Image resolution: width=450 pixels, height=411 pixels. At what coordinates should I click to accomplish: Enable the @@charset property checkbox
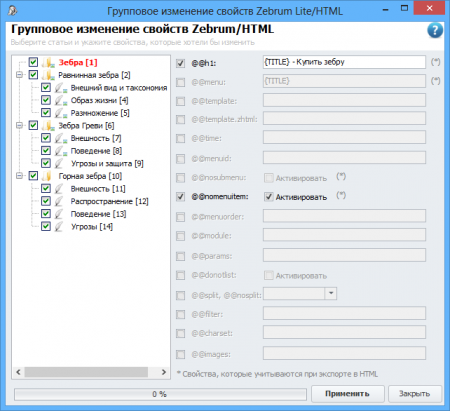click(x=180, y=333)
